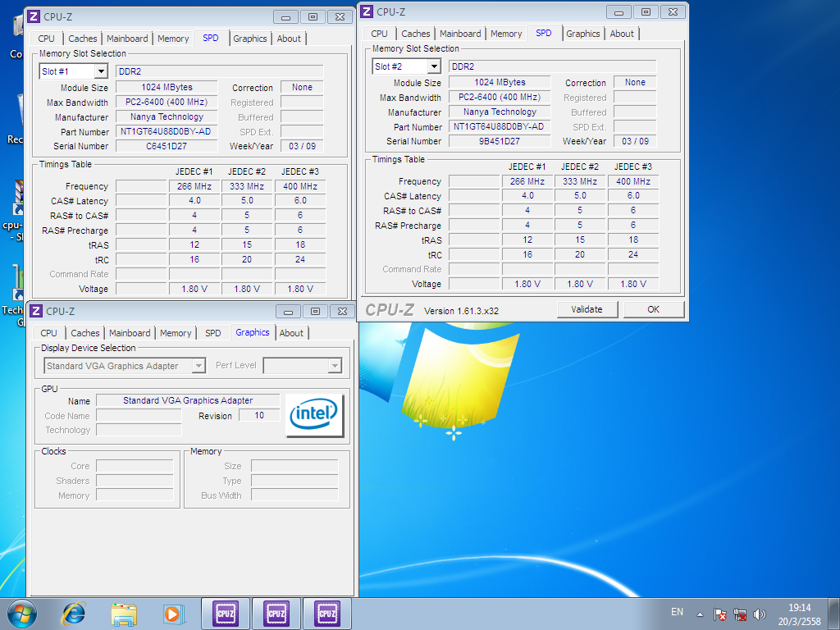Click the Intel logo in Graphics window
840x630 pixels.
(314, 415)
